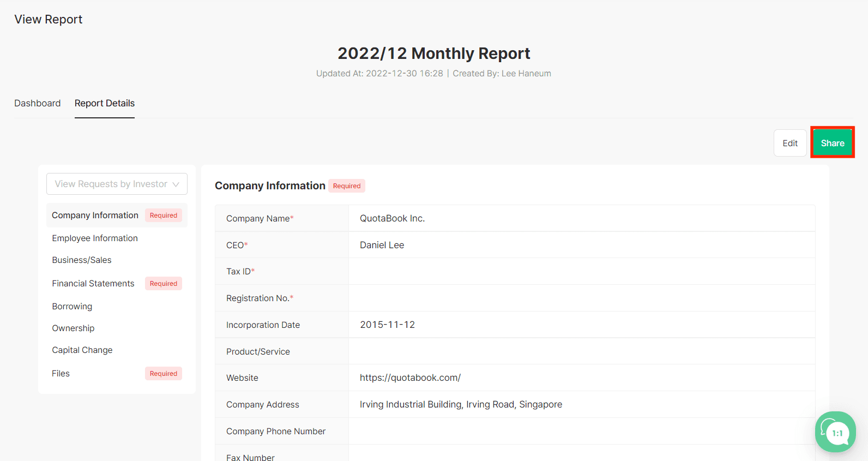Viewport: 868px width, 461px height.
Task: Open Employee Information section
Action: click(x=95, y=238)
